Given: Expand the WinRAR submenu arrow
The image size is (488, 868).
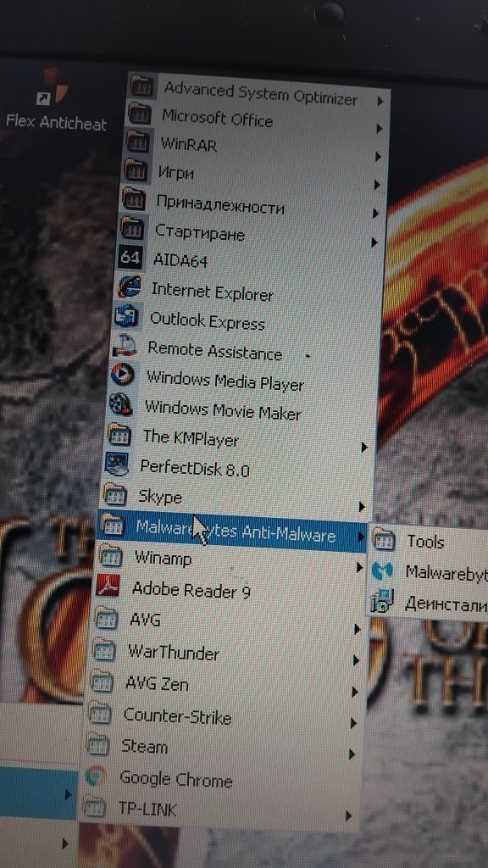Looking at the screenshot, I should click(378, 157).
